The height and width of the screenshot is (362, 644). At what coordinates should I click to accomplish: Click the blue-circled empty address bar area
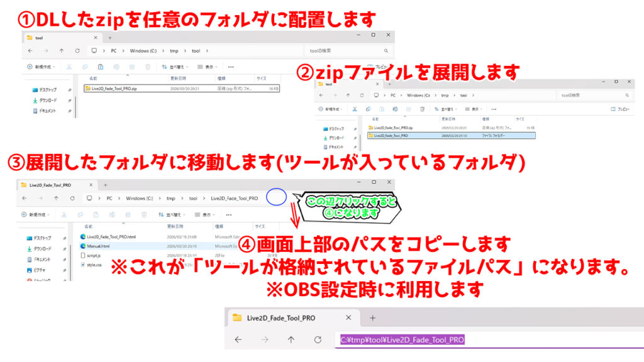[277, 198]
